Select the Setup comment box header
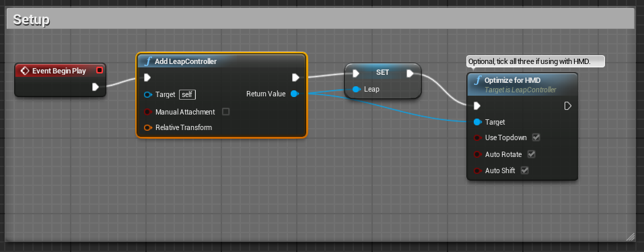 [320, 19]
